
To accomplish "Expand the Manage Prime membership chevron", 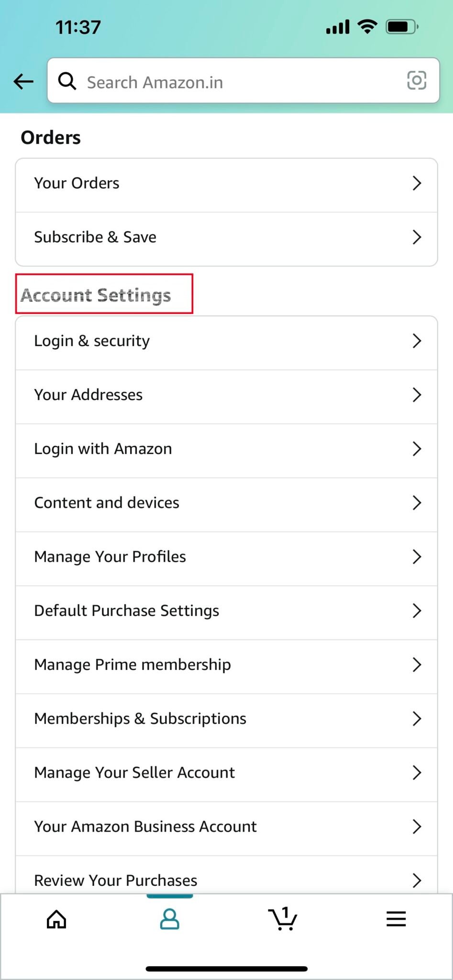I will pos(417,665).
